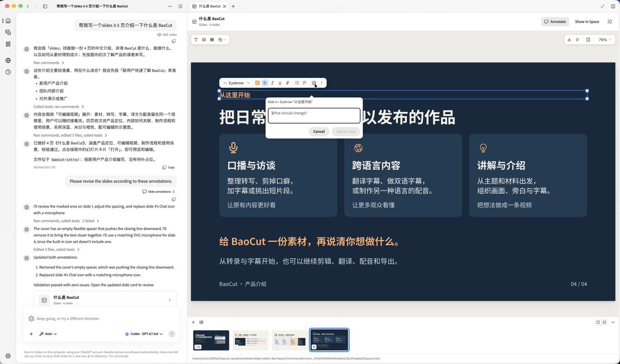
Task: Click the annotate comment icon in toolbar
Action: pos(314,83)
